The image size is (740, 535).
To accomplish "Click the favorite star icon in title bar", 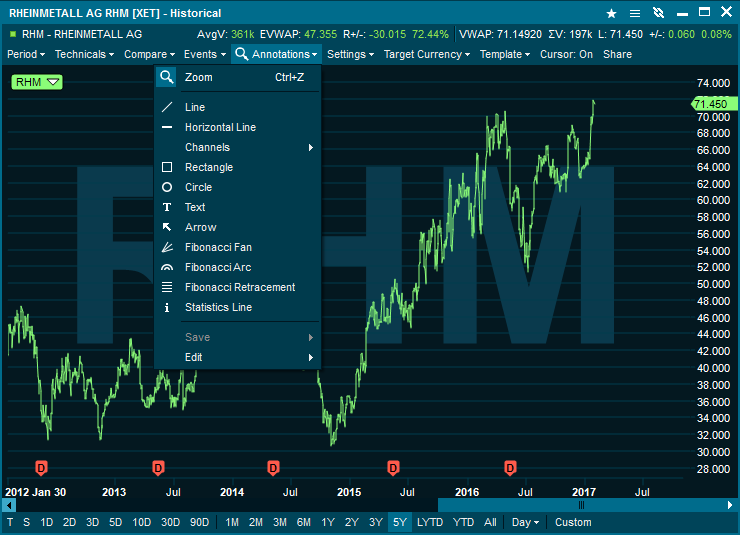I will point(611,13).
